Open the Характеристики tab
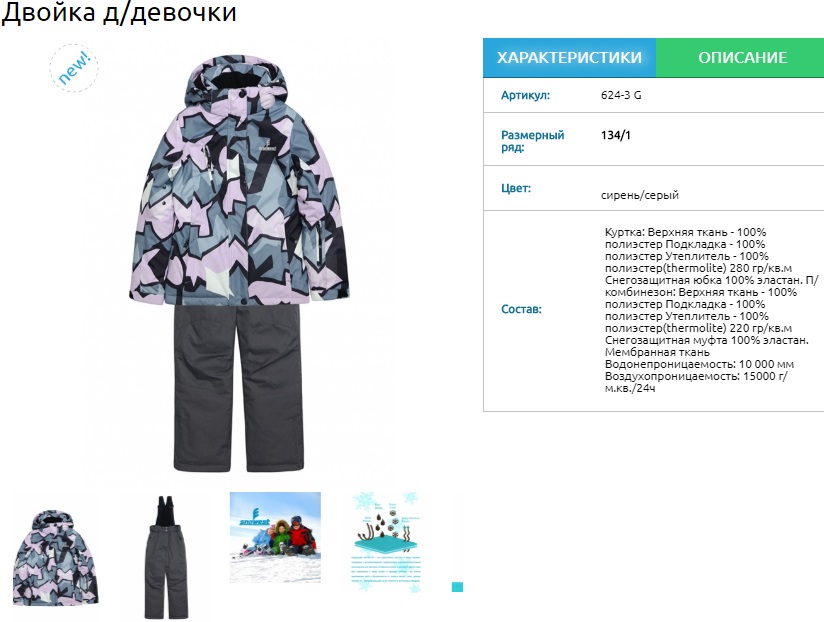The width and height of the screenshot is (824, 622). point(569,57)
